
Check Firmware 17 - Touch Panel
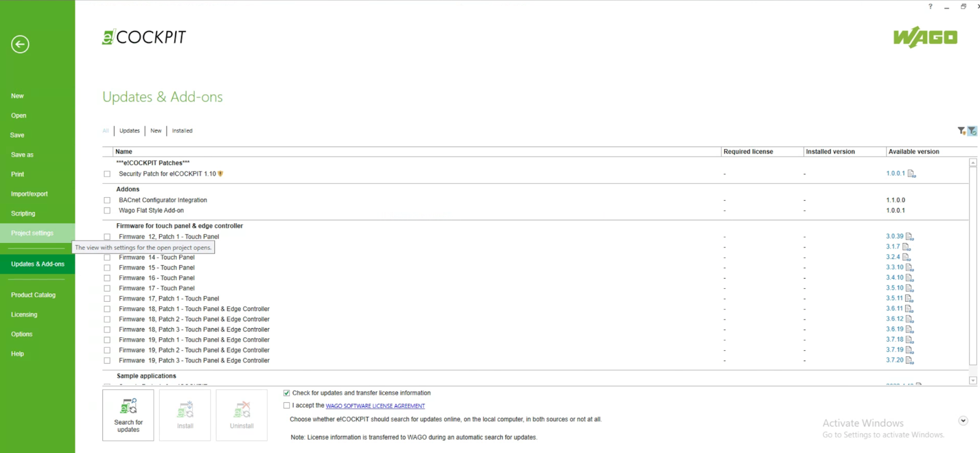[x=107, y=288]
